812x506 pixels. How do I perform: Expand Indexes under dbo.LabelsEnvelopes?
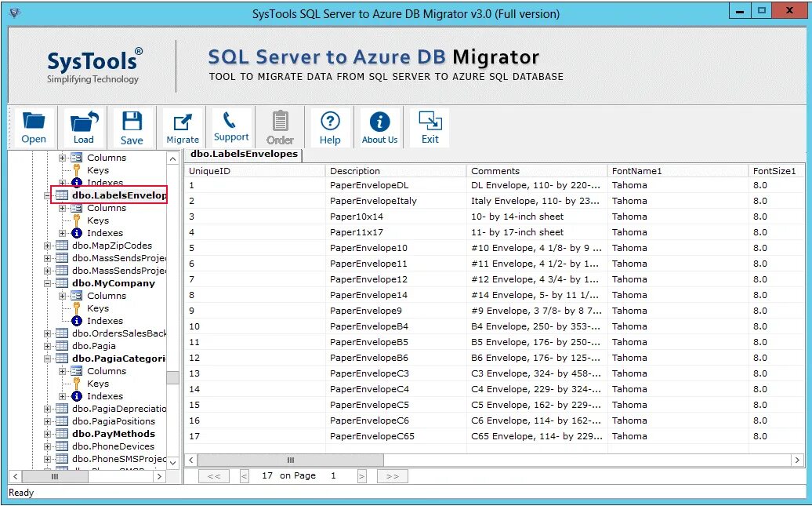click(x=62, y=233)
